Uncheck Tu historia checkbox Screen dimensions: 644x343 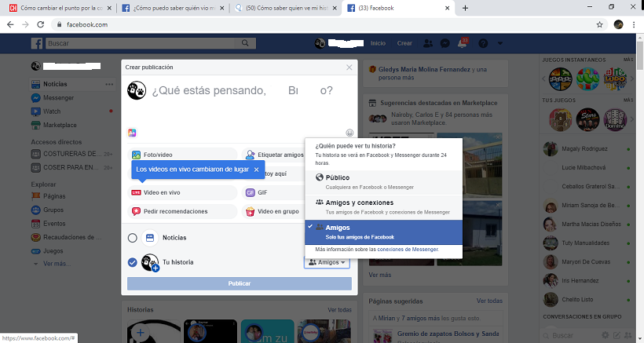[132, 262]
